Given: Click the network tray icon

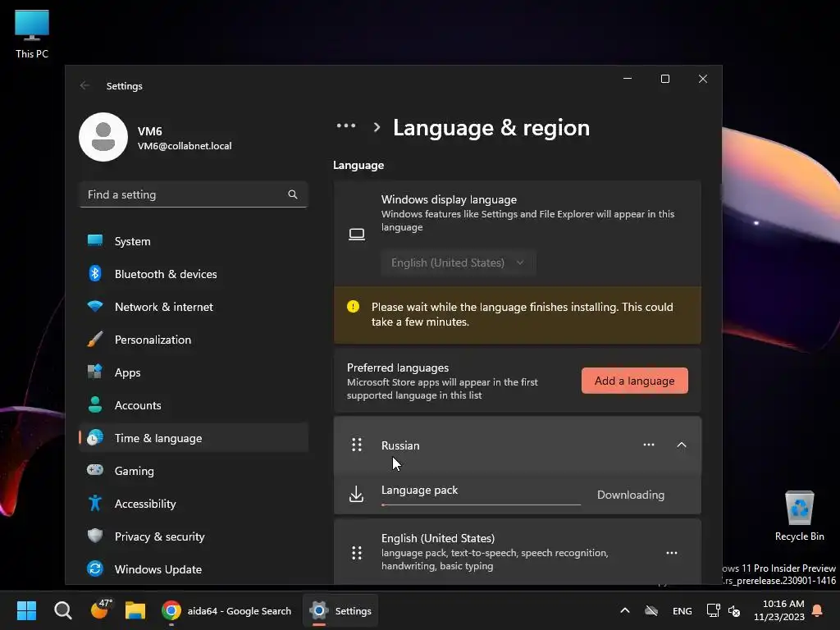Looking at the screenshot, I should [713, 610].
